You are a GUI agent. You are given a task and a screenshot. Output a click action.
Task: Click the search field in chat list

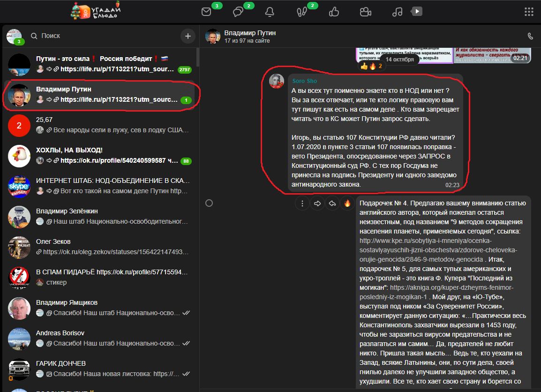[x=104, y=36]
